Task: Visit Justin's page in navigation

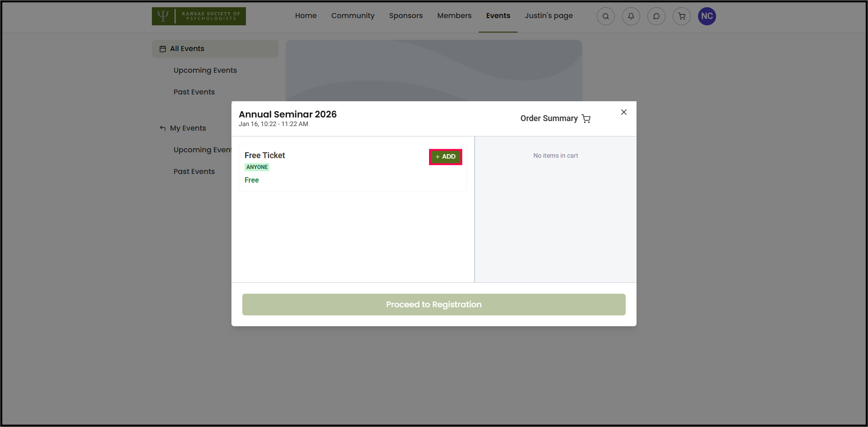Action: (x=548, y=16)
